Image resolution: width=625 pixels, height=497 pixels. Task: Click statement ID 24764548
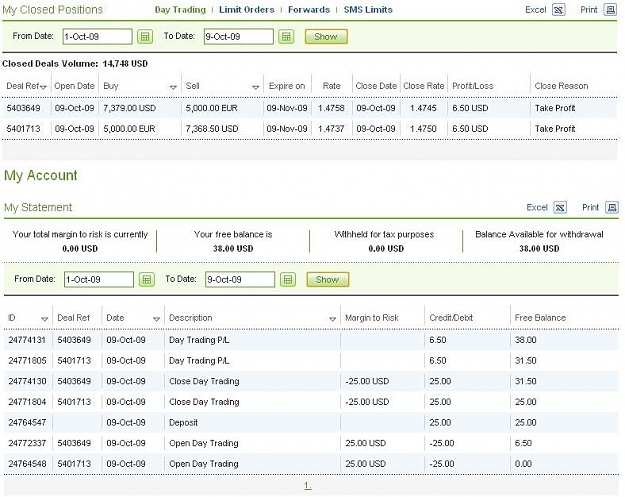pos(27,464)
